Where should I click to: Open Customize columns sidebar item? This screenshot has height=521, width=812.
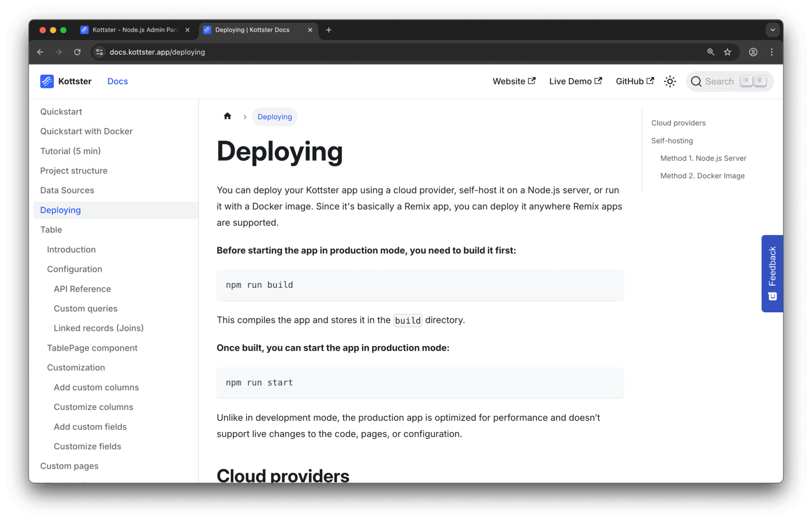(x=93, y=407)
